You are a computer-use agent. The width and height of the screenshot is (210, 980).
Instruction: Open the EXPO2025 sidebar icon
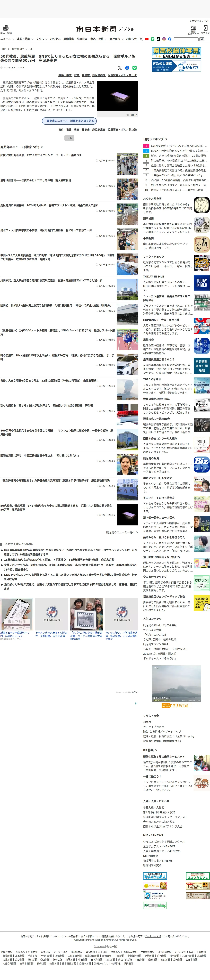202,326
